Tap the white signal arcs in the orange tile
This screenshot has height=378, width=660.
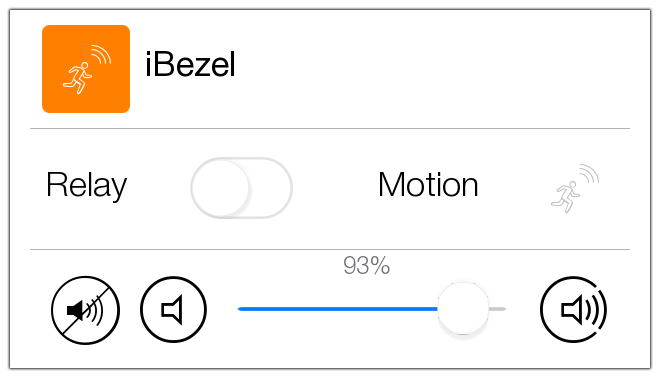(101, 54)
